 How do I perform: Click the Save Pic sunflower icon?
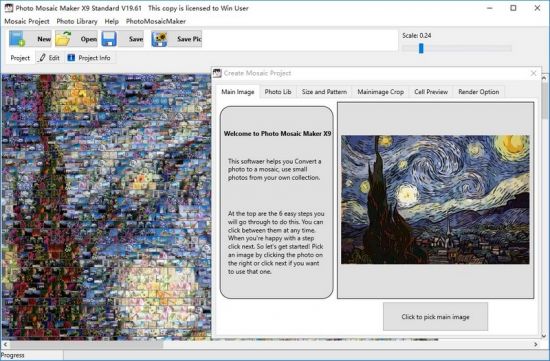tap(159, 39)
